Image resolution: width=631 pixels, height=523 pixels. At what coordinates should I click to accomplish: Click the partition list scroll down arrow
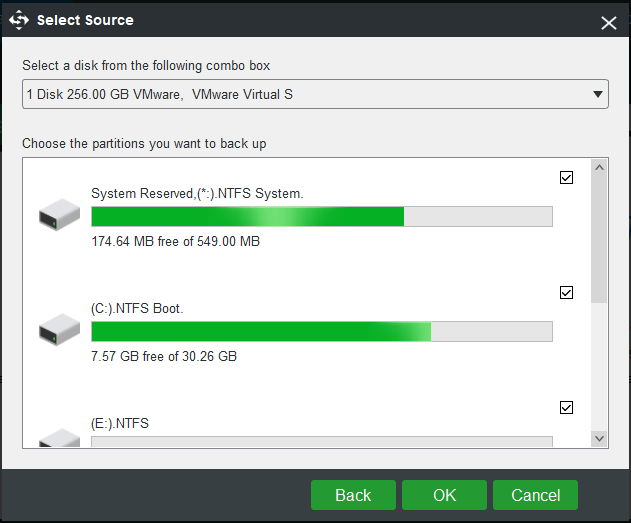tap(599, 439)
